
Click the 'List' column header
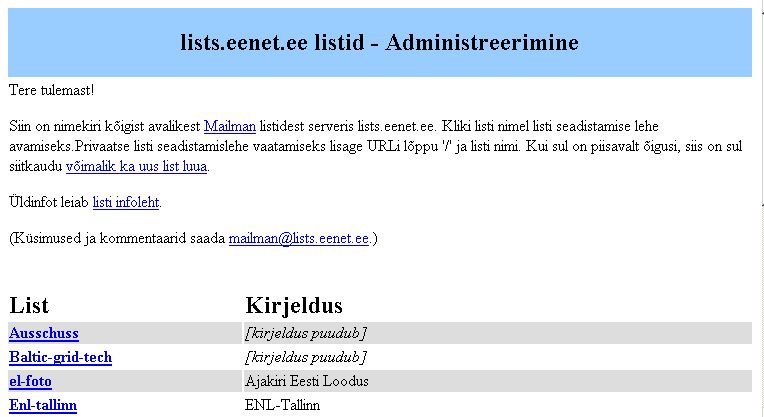29,305
